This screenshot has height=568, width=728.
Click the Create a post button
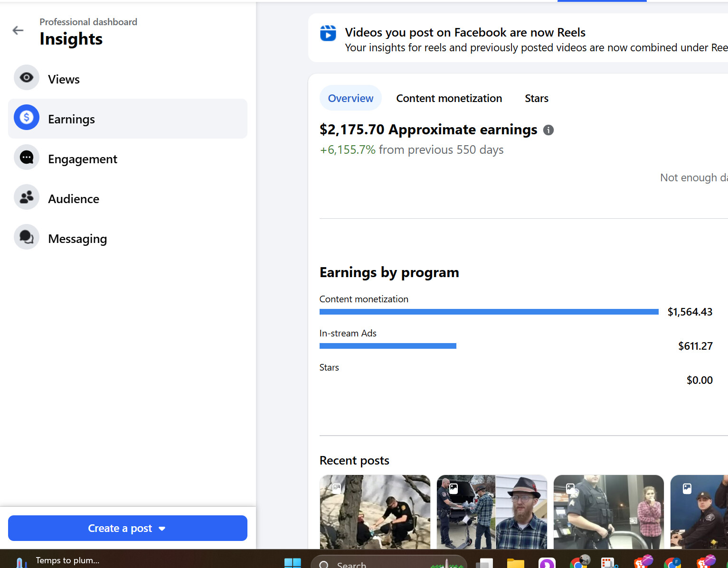click(120, 528)
